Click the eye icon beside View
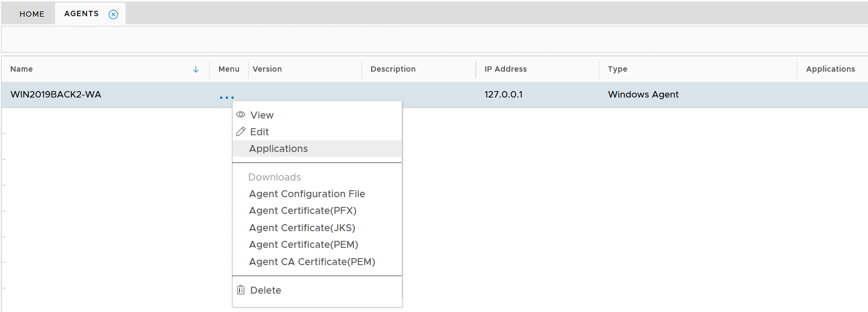 pos(241,115)
